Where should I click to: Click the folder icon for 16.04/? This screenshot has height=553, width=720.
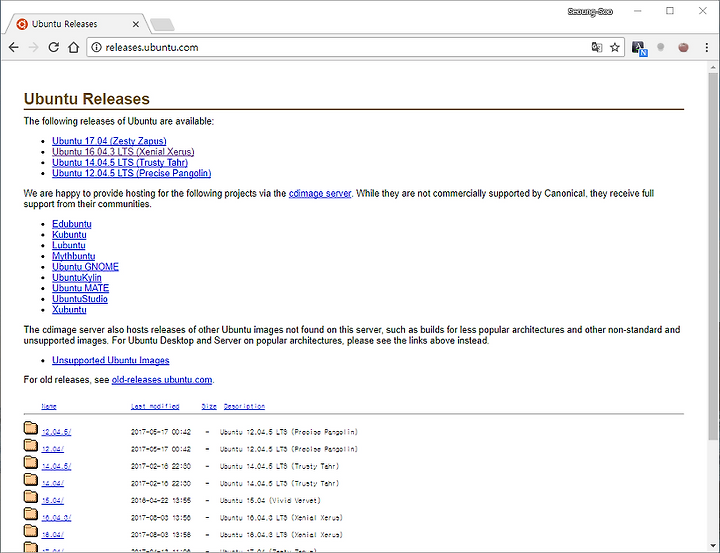(31, 530)
